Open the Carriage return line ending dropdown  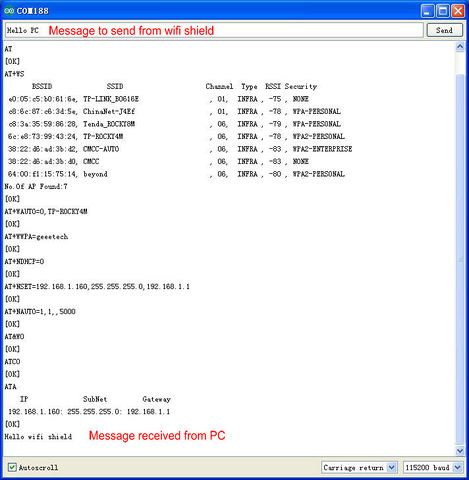pos(359,467)
